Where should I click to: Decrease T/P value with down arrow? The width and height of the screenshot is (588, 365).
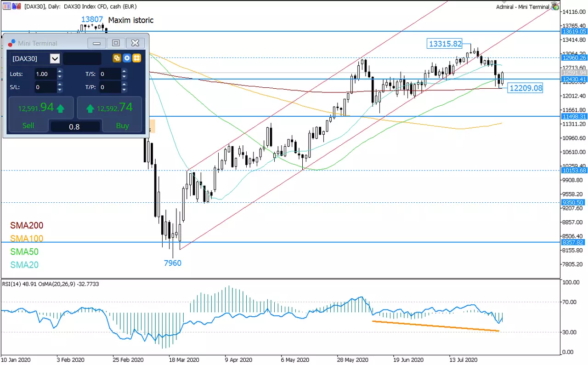pyautogui.click(x=124, y=90)
